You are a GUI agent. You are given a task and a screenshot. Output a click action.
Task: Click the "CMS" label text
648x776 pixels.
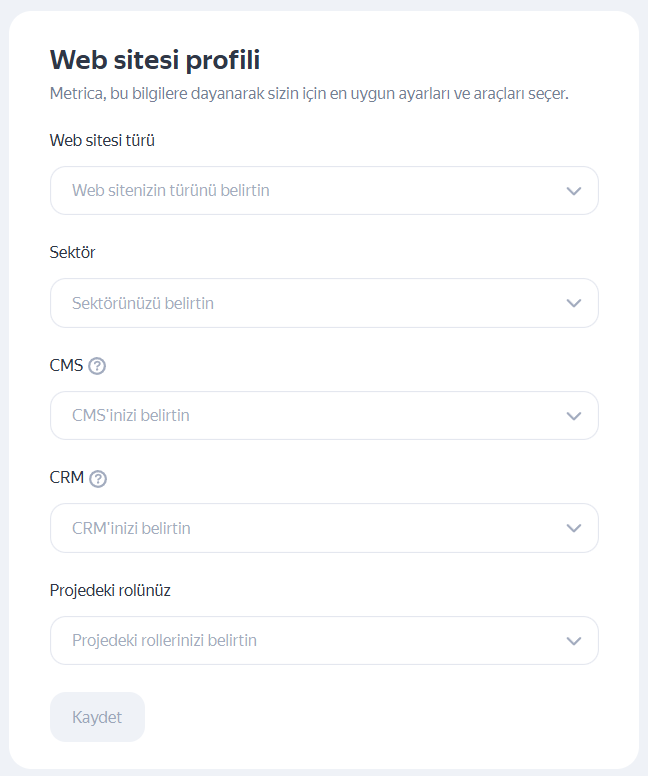(66, 365)
